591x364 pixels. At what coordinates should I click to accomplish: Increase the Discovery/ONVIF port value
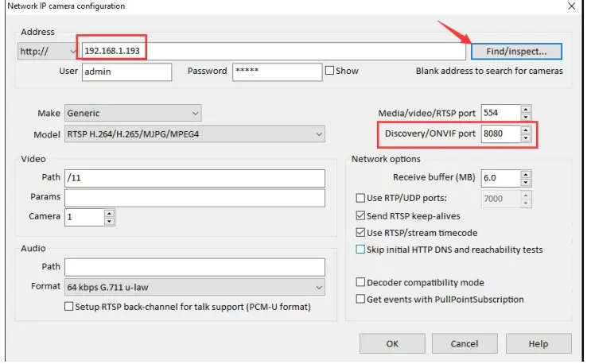526,130
